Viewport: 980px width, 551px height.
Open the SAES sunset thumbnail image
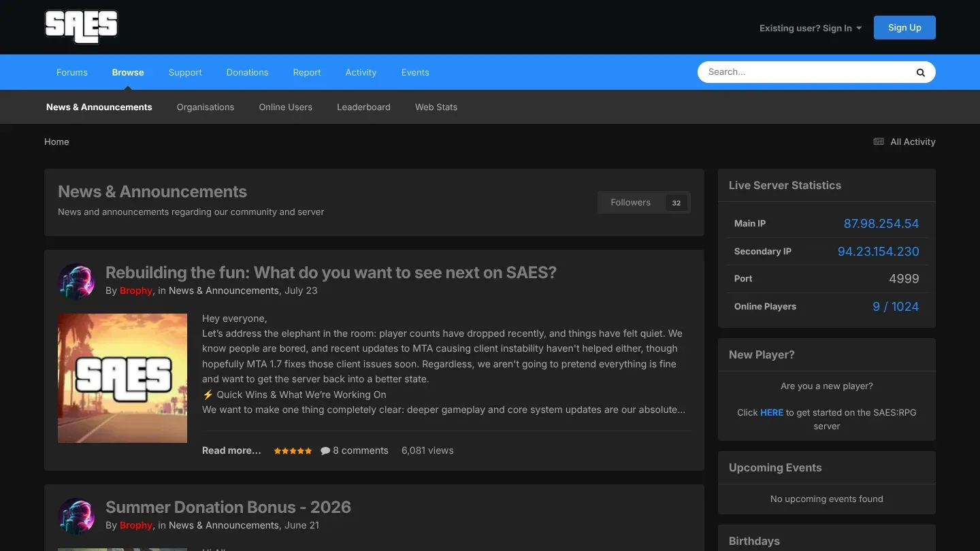[x=122, y=378]
